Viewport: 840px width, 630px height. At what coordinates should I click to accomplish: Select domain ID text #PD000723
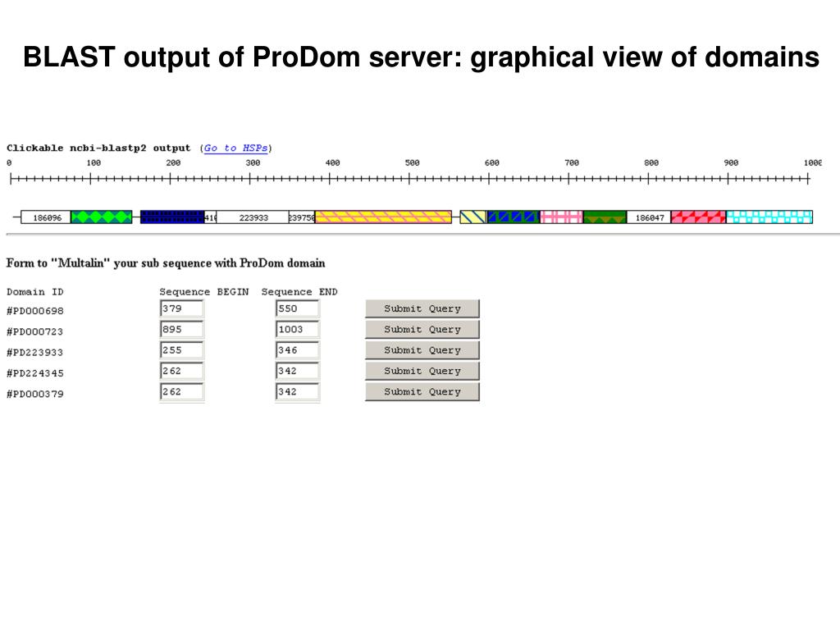[x=34, y=331]
